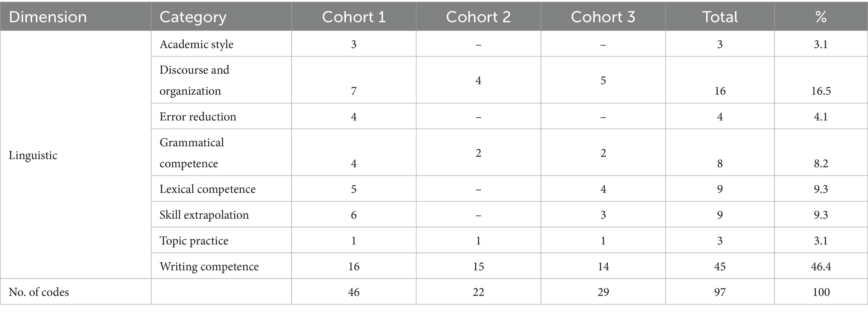The width and height of the screenshot is (868, 312).
Task: Click the Category column header
Action: 193,17
